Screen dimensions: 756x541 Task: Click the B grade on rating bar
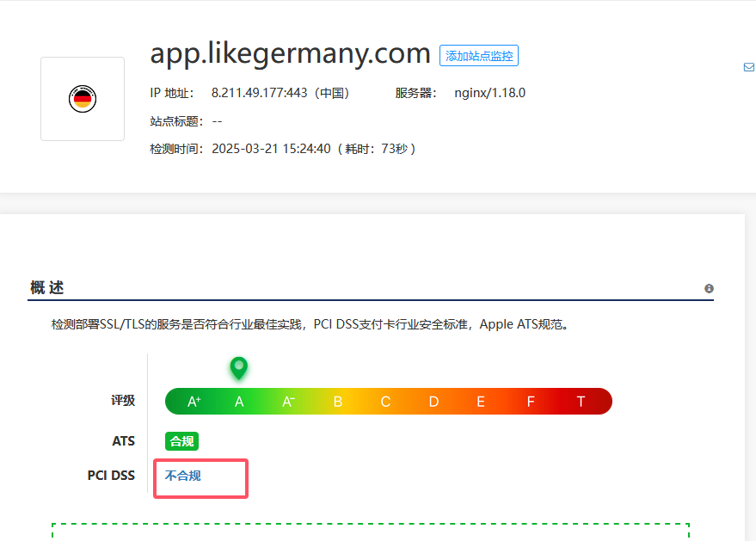(337, 402)
